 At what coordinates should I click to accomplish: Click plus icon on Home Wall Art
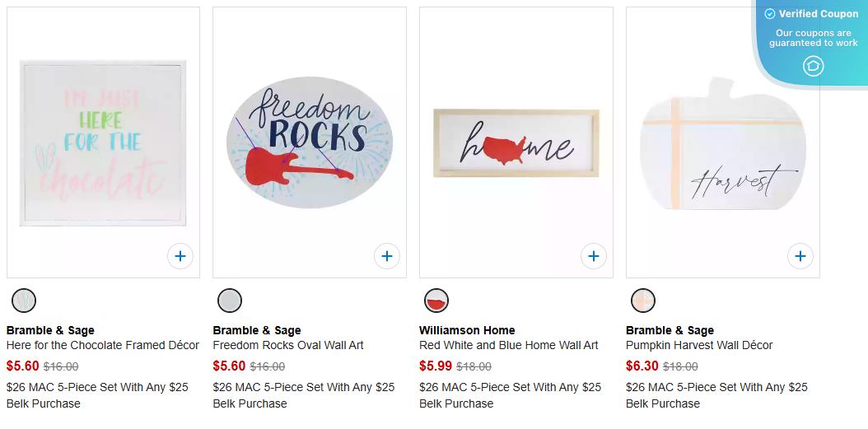594,256
